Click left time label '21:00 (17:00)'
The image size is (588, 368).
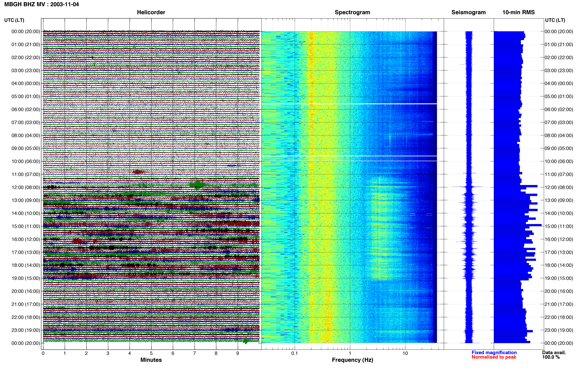click(x=26, y=304)
